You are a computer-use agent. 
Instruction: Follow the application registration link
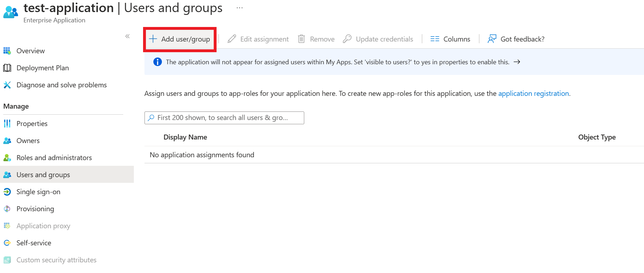534,93
